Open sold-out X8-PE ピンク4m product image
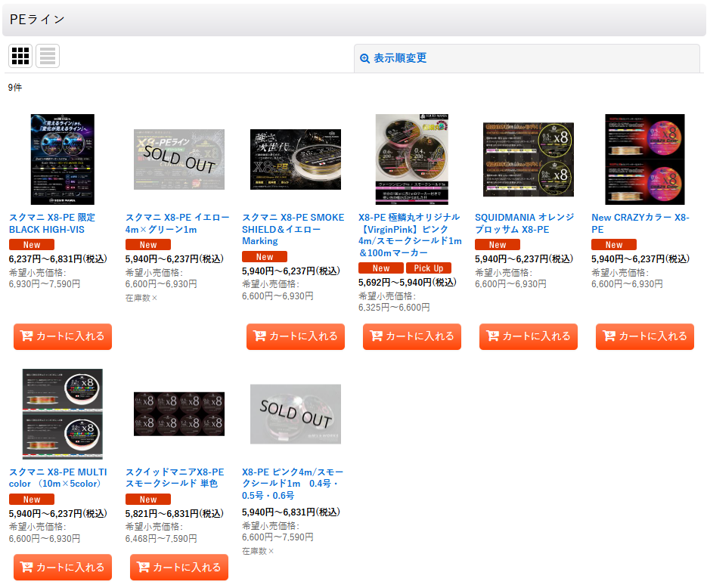The image size is (707, 588). coord(296,414)
